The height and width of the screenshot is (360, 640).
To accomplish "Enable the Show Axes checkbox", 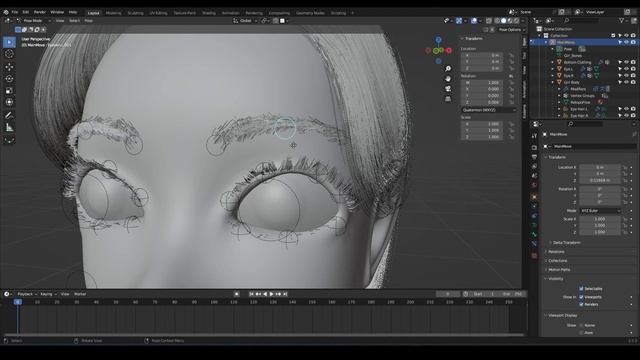I will [581, 333].
